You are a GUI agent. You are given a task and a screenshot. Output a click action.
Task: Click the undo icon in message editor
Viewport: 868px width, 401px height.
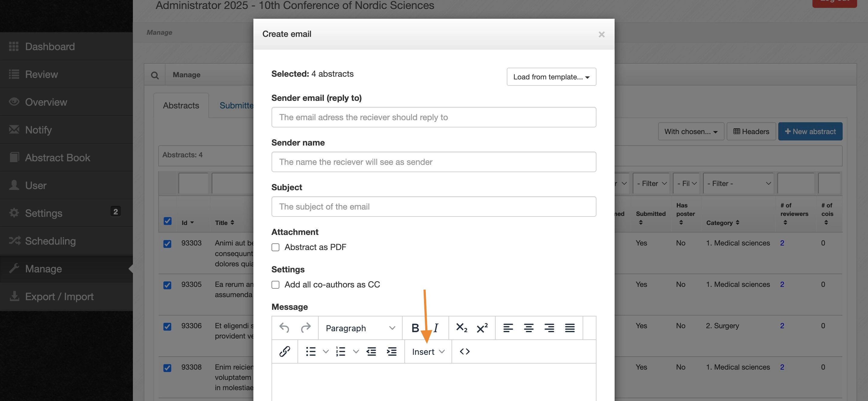[284, 328]
